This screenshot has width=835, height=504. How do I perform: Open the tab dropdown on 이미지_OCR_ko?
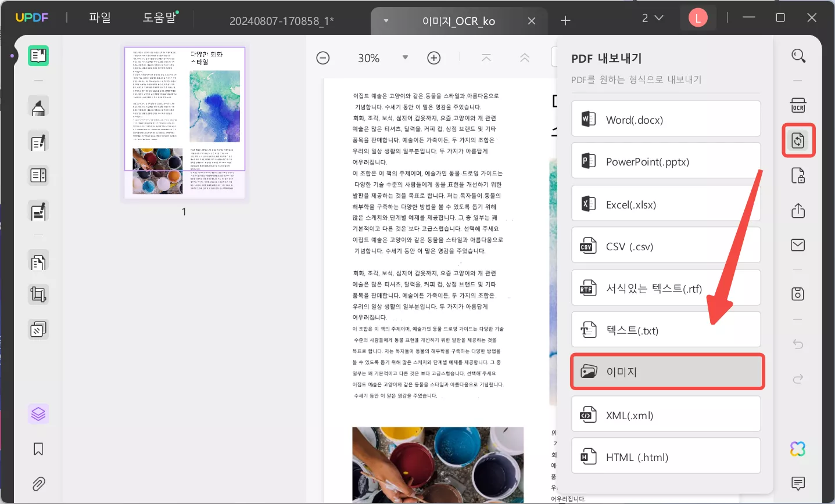pos(385,20)
